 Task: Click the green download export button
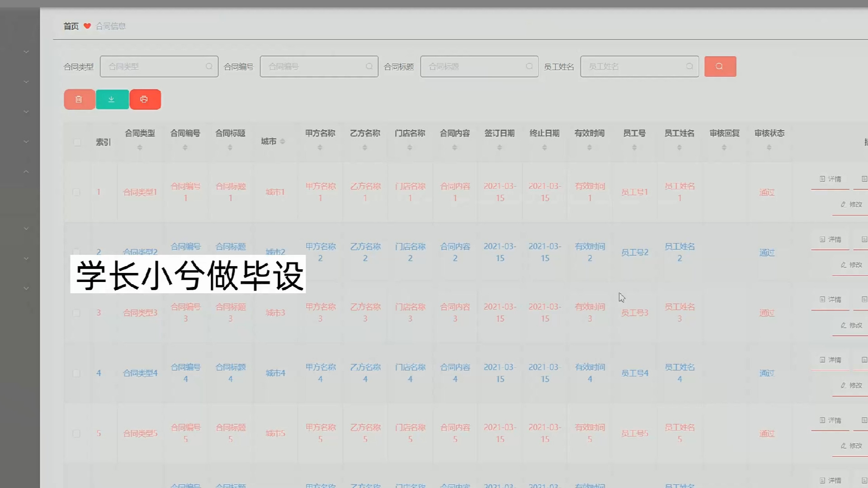click(x=112, y=99)
